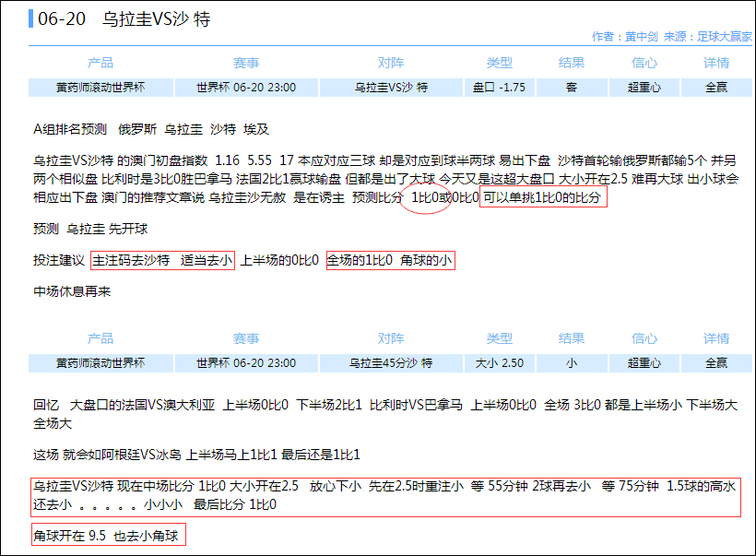756x556 pixels.
Task: Click the source text 来源：足球大赢家
Action: click(708, 37)
